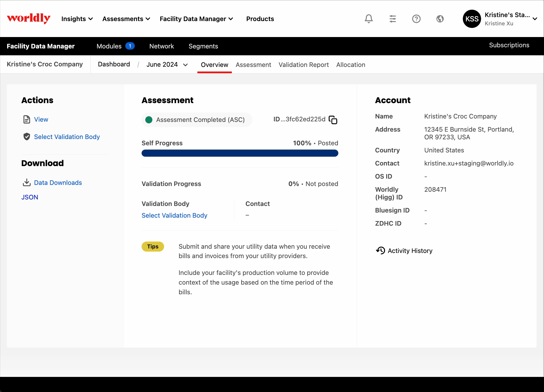This screenshot has width=544, height=392.
Task: Open the June 2024 period dropdown
Action: click(167, 65)
